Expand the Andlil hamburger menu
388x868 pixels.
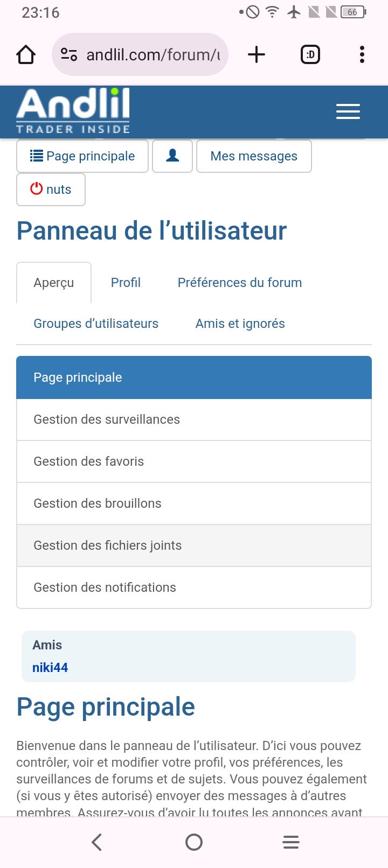click(x=348, y=111)
